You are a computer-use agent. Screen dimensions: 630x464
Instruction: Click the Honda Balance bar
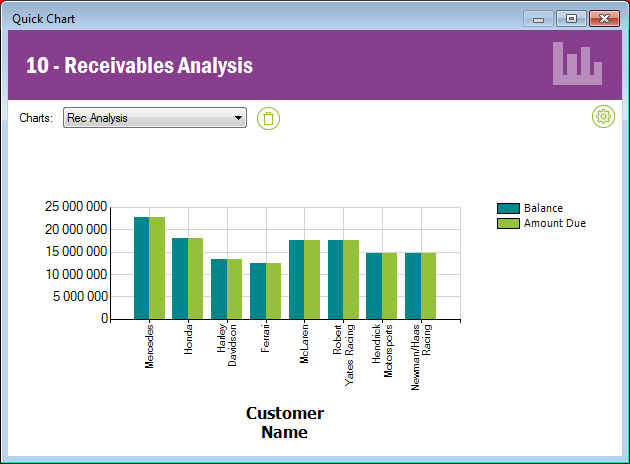pyautogui.click(x=180, y=278)
